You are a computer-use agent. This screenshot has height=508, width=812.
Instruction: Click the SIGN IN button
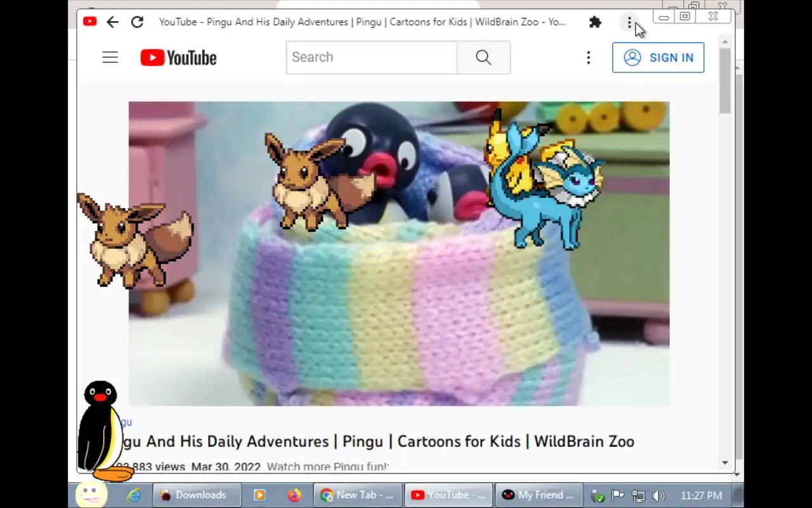(x=658, y=58)
